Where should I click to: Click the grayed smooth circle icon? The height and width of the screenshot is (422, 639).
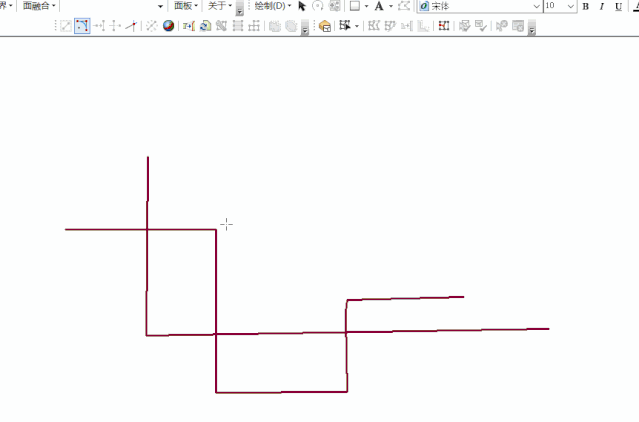click(291, 26)
